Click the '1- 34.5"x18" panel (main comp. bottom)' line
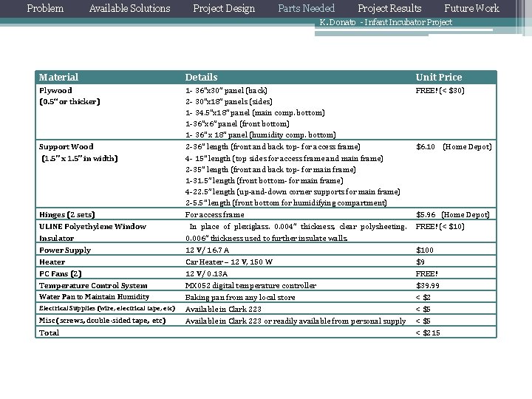Screen dimensions: 532x399 (x=255, y=112)
